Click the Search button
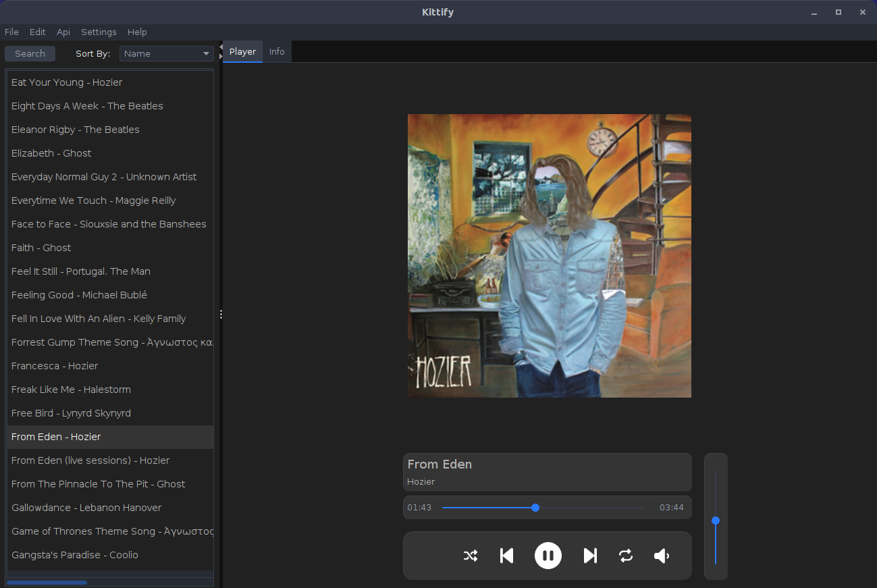Viewport: 877px width, 588px height. pyautogui.click(x=30, y=53)
